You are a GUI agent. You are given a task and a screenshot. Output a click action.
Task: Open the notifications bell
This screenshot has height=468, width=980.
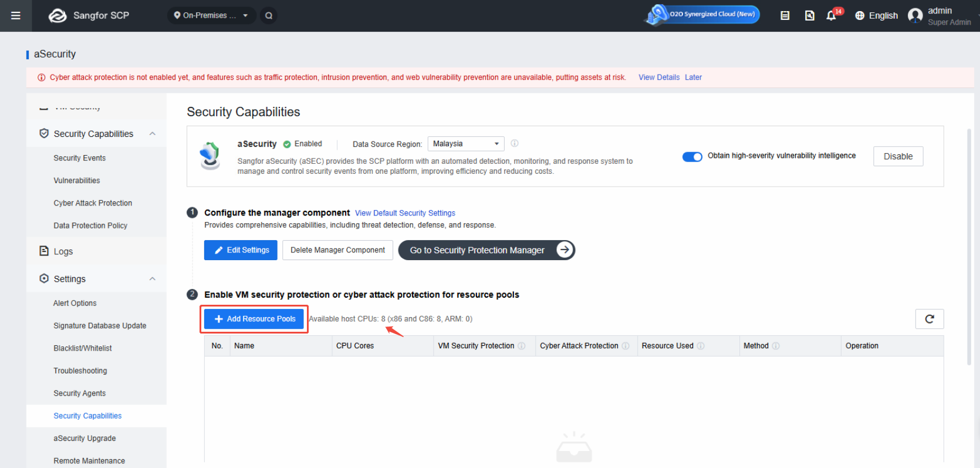(x=832, y=16)
